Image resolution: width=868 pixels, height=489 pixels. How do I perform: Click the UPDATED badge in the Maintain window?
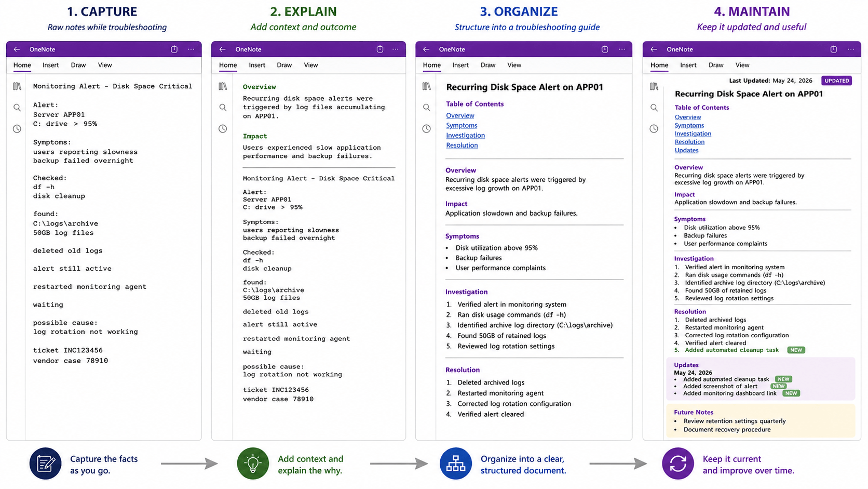click(x=837, y=81)
